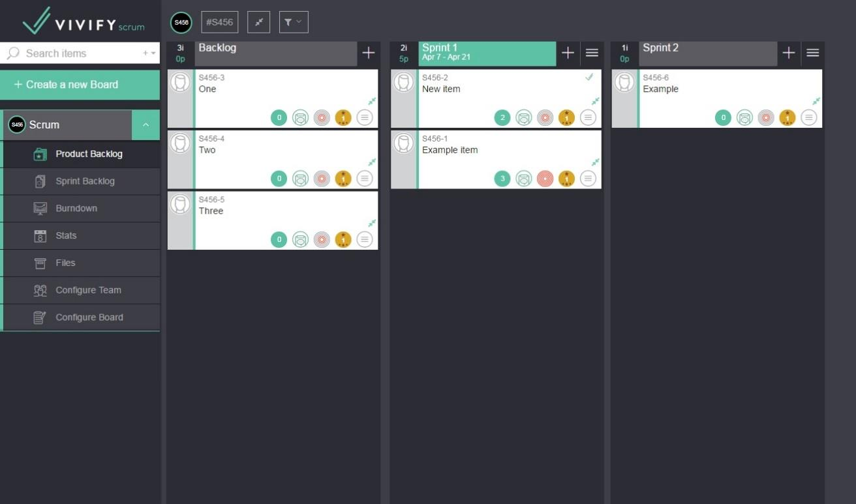Viewport: 856px width, 504px height.
Task: Toggle collapse arrows on New item card
Action: tap(595, 101)
